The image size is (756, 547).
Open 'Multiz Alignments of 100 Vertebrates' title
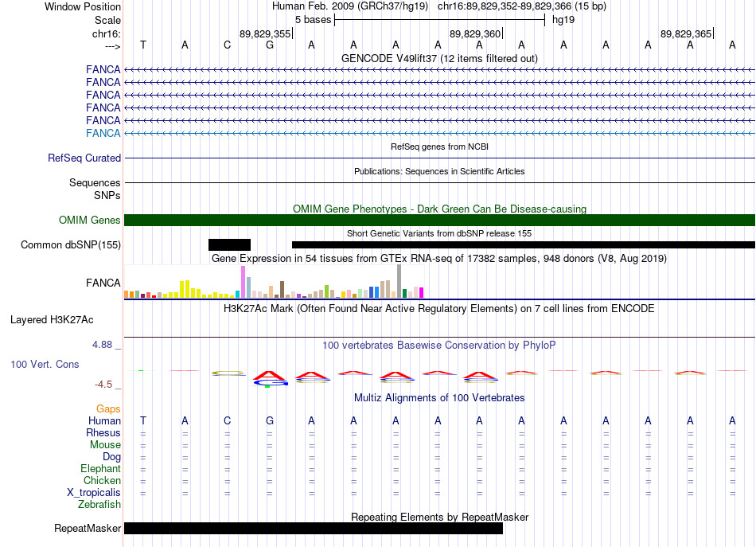pos(439,398)
